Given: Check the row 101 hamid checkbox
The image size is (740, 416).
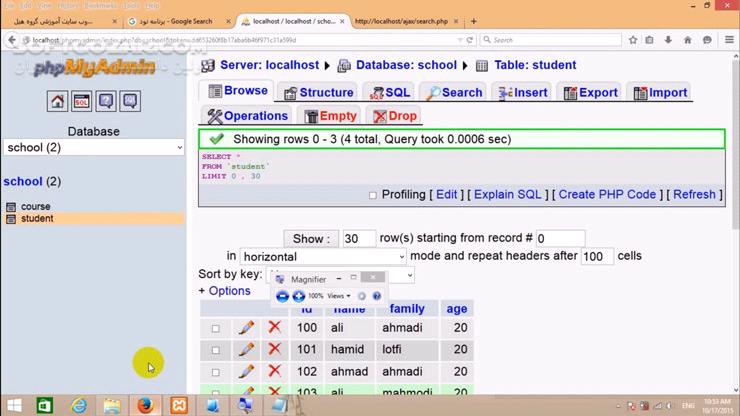Looking at the screenshot, I should click(x=216, y=350).
